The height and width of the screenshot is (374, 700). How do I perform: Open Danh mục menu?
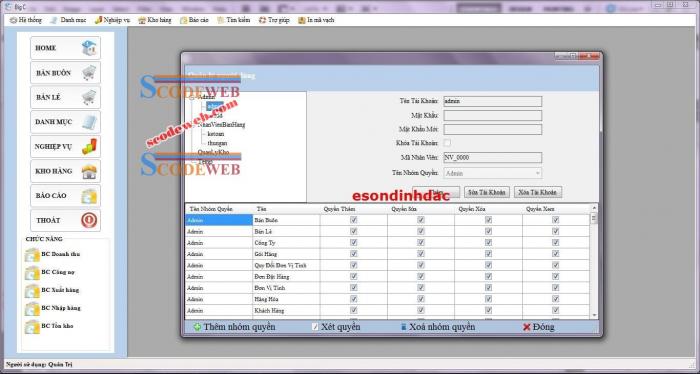point(68,20)
